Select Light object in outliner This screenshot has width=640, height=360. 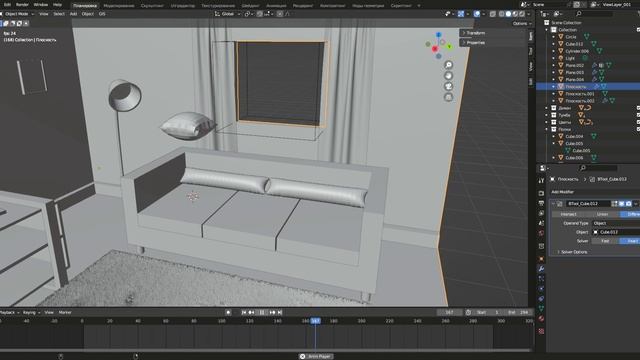(x=570, y=58)
